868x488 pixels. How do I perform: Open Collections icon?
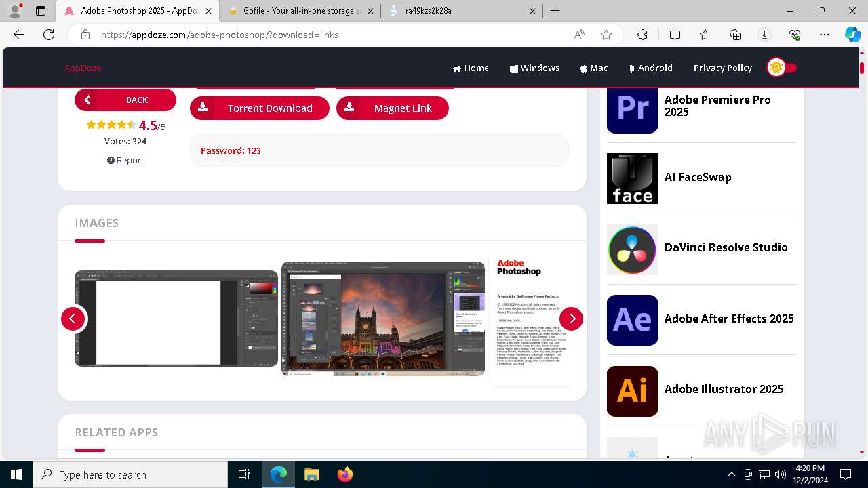735,35
